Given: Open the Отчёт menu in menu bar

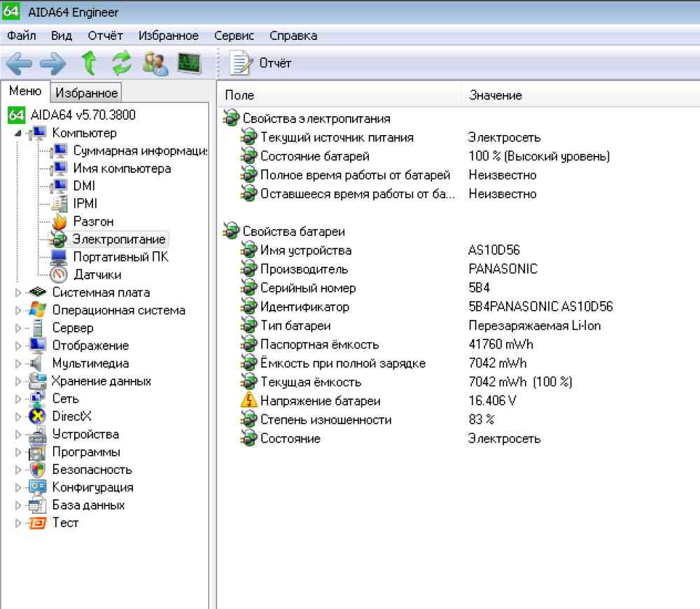Looking at the screenshot, I should [106, 36].
